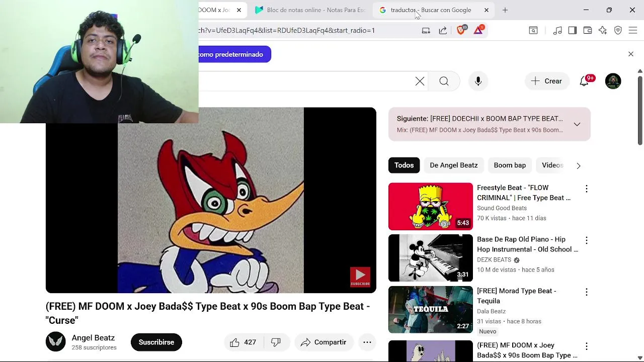Click the Brave VPN shield icon
Image resolution: width=644 pixels, height=362 pixels.
pyautogui.click(x=618, y=30)
